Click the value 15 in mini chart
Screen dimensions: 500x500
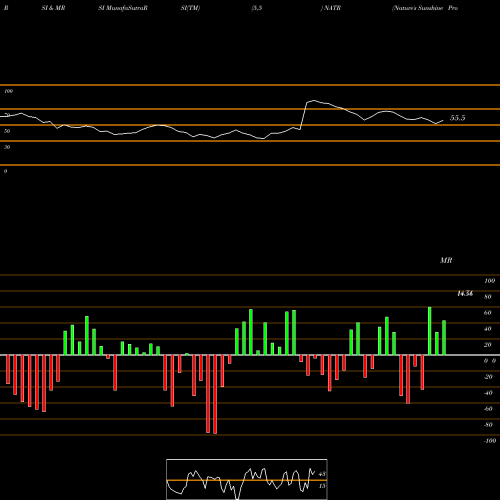coord(322,486)
